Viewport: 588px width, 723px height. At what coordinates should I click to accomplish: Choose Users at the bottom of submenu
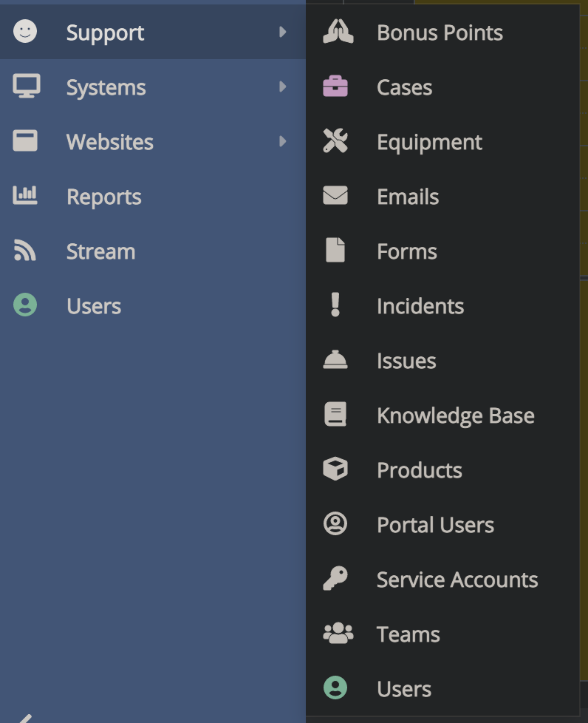tap(404, 689)
